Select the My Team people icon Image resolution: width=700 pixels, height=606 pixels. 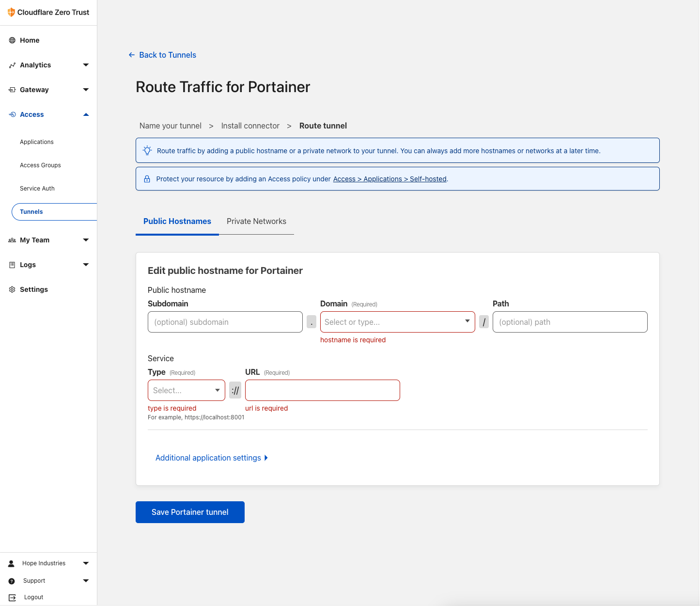coord(12,239)
